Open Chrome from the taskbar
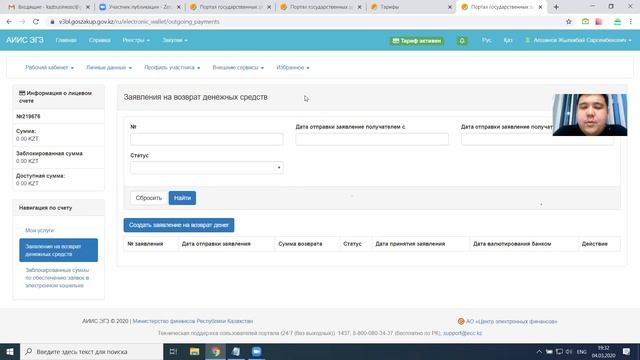 tap(215, 351)
